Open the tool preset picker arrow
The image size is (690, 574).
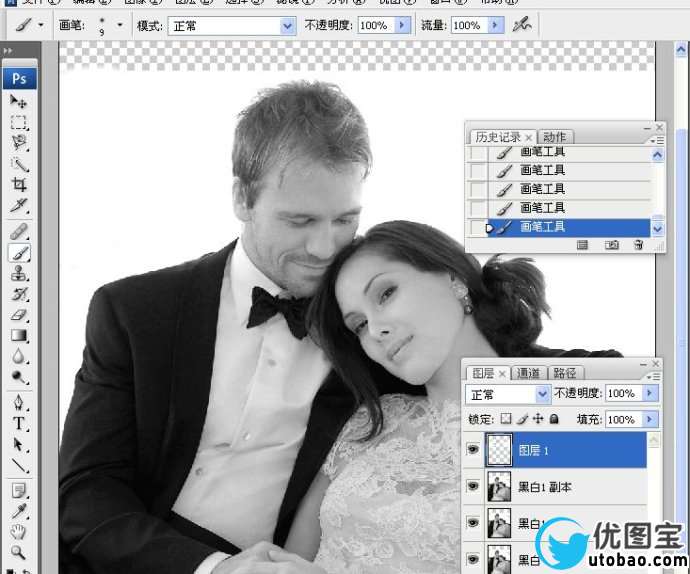(x=41, y=25)
